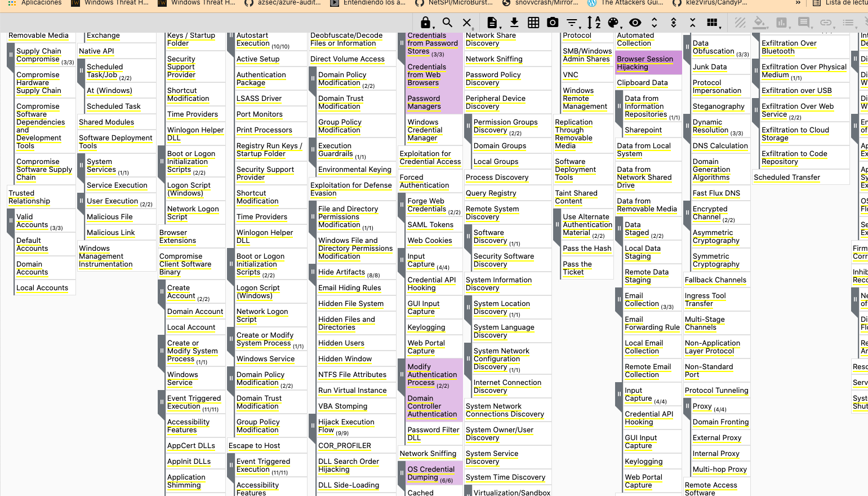Open the selection lock behavior menu
Screen dimensions: 868x496
426,23
